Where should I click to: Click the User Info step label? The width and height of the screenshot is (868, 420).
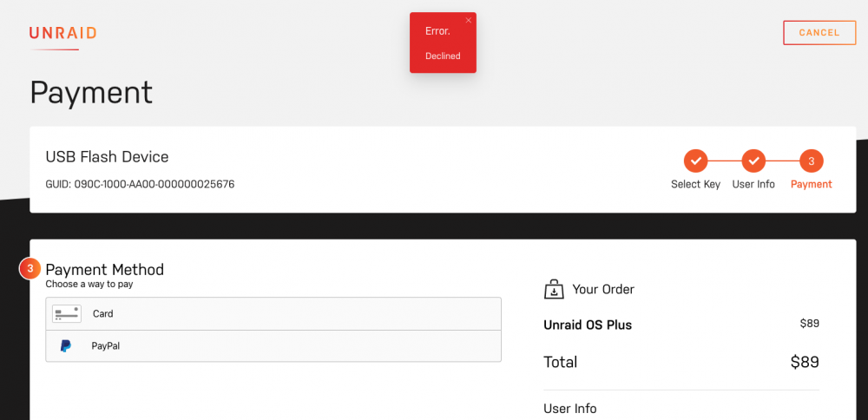(x=753, y=185)
